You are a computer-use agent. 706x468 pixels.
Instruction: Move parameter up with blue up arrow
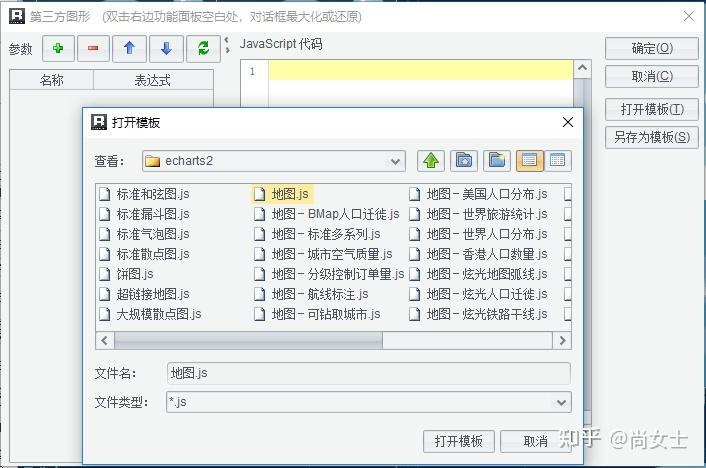[130, 49]
